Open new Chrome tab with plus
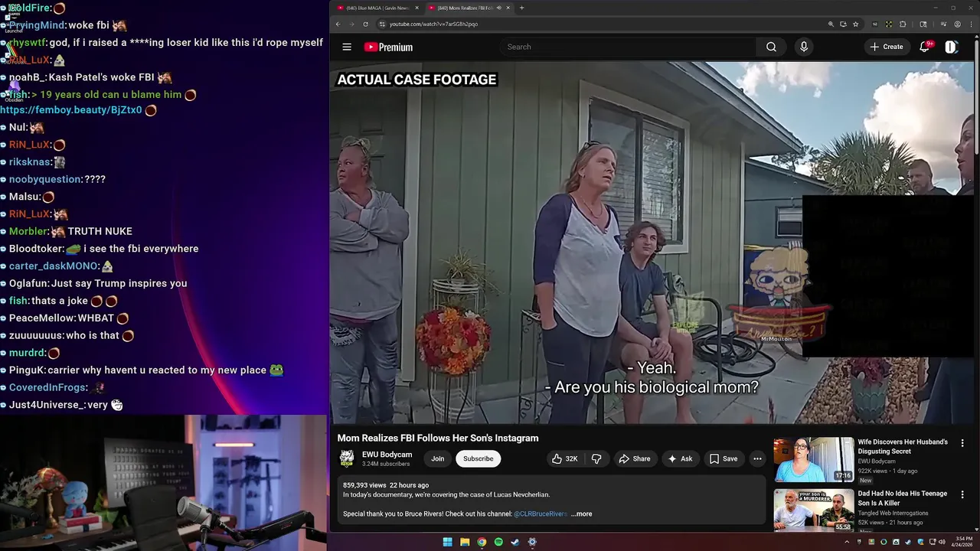Screen dimensions: 980x551 pyautogui.click(x=521, y=8)
